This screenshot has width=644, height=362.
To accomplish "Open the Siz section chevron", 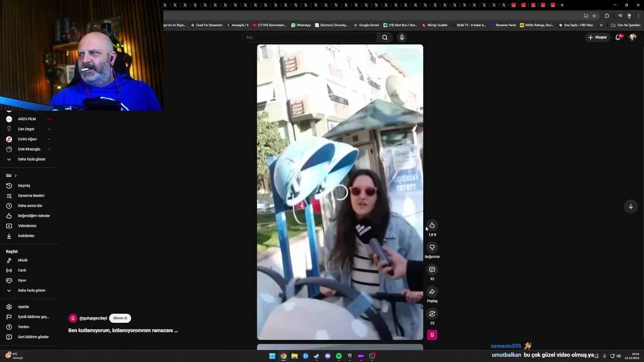I will tap(16, 175).
